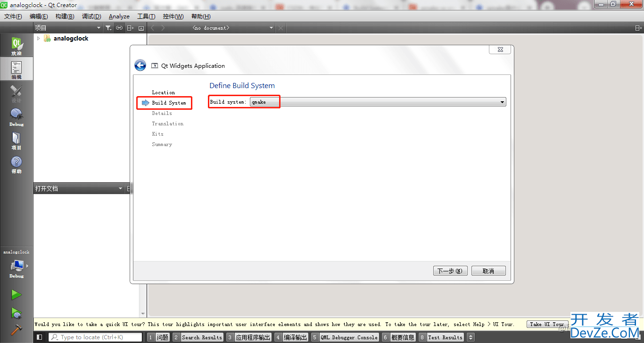Go back in editor navigation history
644x343 pixels.
[152, 28]
